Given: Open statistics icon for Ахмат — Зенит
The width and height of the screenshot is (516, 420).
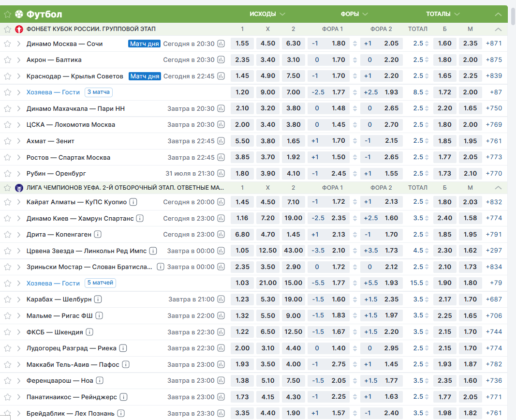Looking at the screenshot, I should click(x=221, y=141).
